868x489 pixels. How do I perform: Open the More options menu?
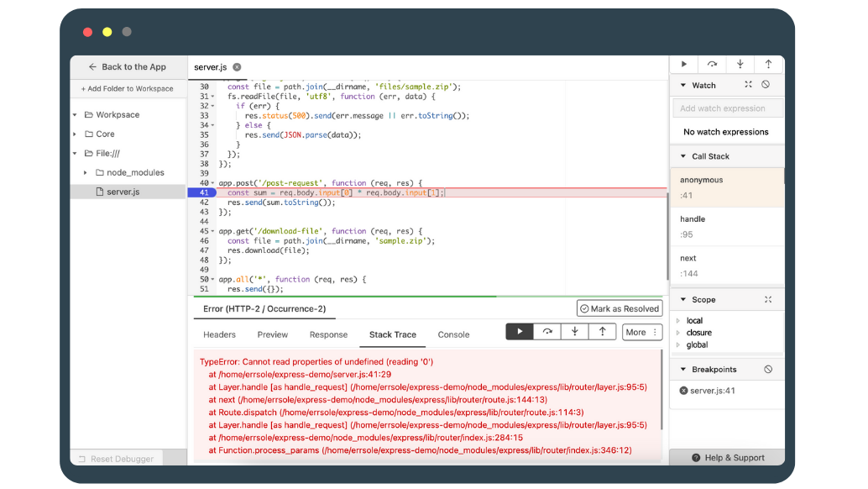pos(642,332)
